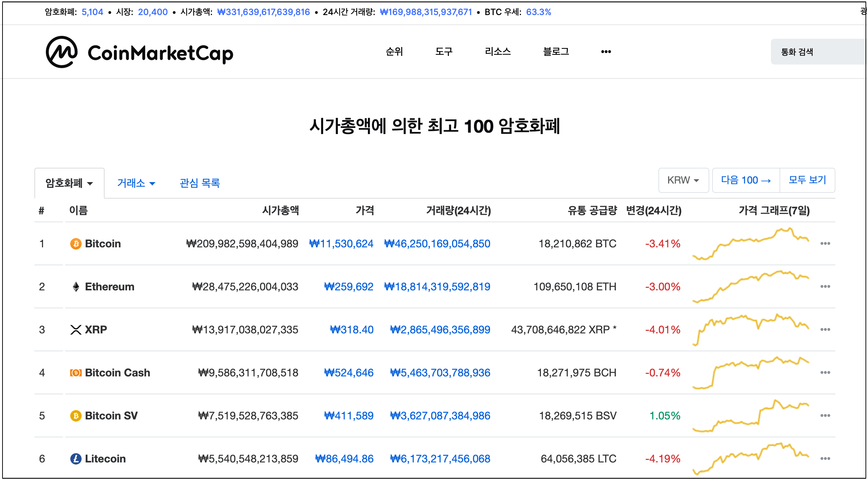Open the 블로그 navigation menu
The image size is (868, 480).
(x=556, y=52)
